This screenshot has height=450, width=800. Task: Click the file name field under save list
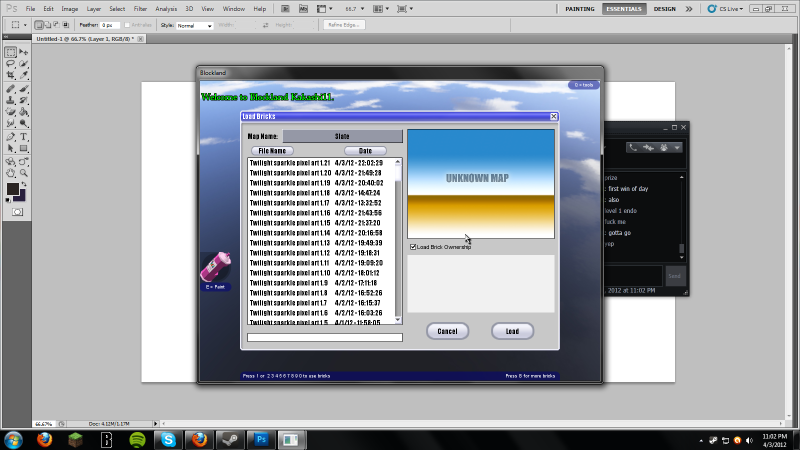(324, 337)
